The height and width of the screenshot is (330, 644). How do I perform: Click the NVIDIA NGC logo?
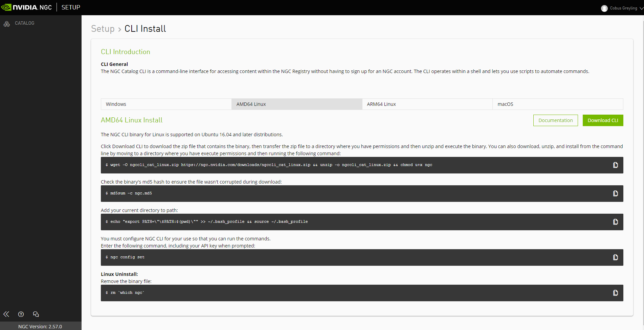[26, 7]
